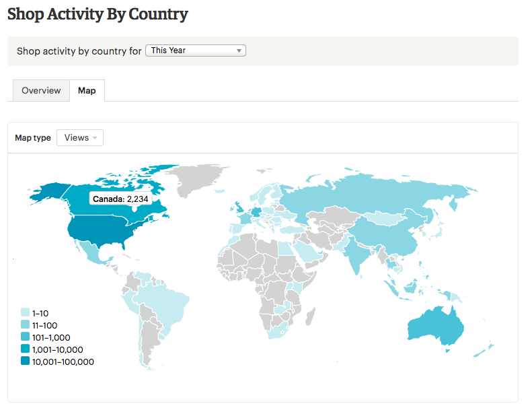Viewport: 532px width, 414px height.
Task: Click South Africa on the map
Action: pos(278,331)
